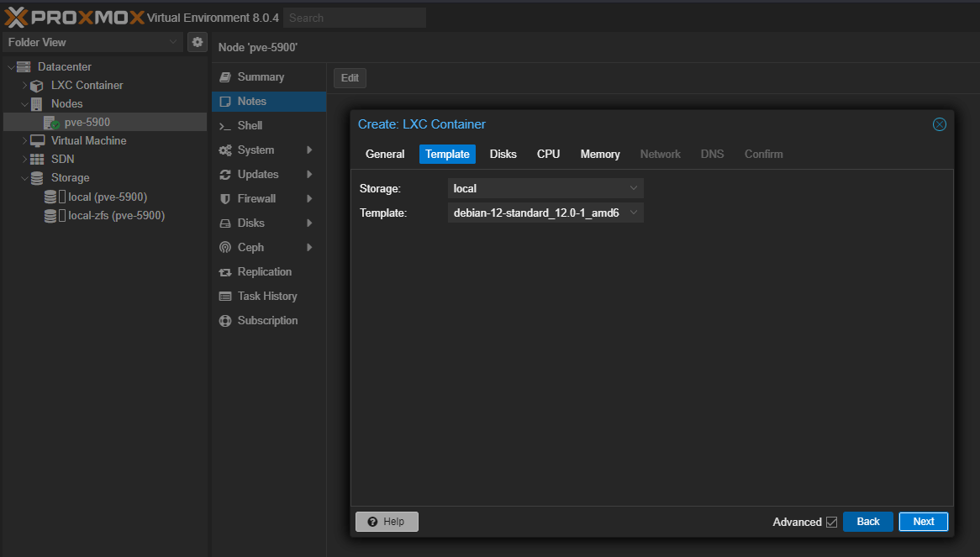The height and width of the screenshot is (557, 980).
Task: Collapse the Storage tree folder
Action: coord(25,178)
